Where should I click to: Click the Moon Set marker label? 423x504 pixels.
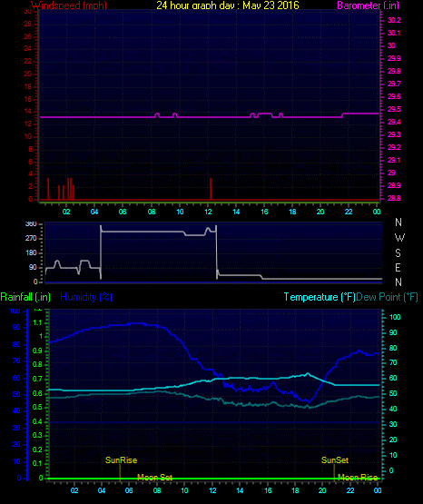155,478
